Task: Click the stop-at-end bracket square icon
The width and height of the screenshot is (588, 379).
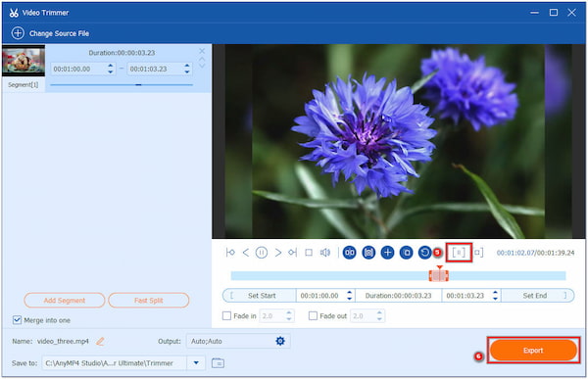Action: (478, 253)
